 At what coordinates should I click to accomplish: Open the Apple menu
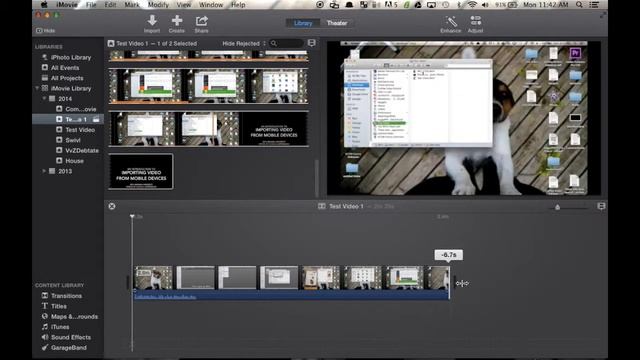tap(44, 5)
